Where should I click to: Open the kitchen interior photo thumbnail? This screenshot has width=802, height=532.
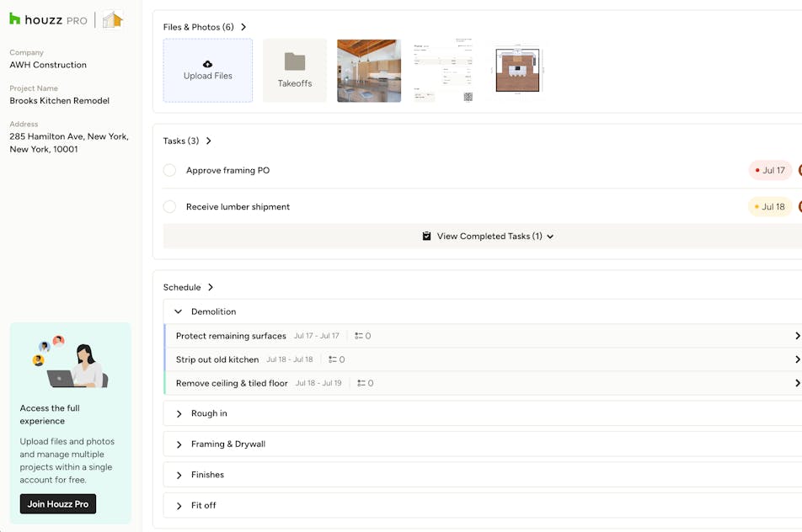coord(369,71)
